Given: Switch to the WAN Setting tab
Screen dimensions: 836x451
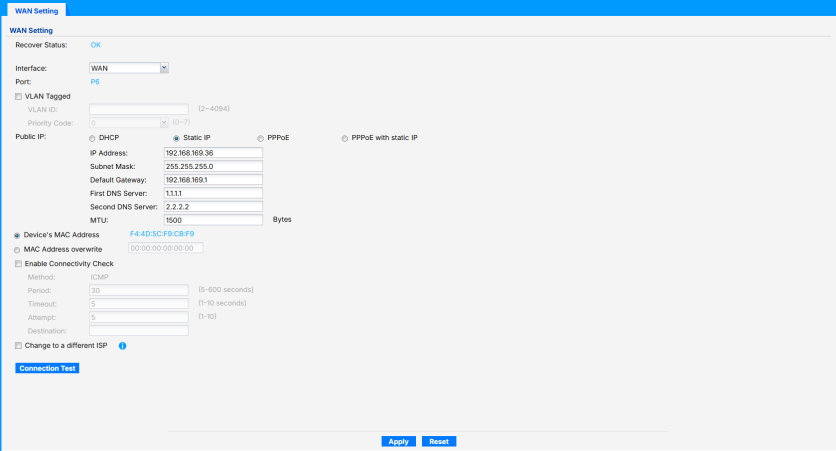Looking at the screenshot, I should click(x=37, y=10).
